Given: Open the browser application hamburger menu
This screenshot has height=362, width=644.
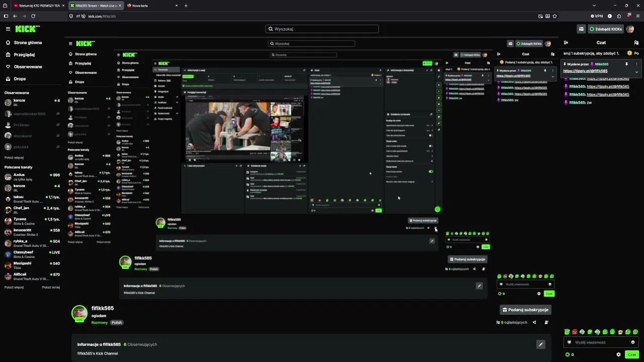Looking at the screenshot, I should [637, 16].
